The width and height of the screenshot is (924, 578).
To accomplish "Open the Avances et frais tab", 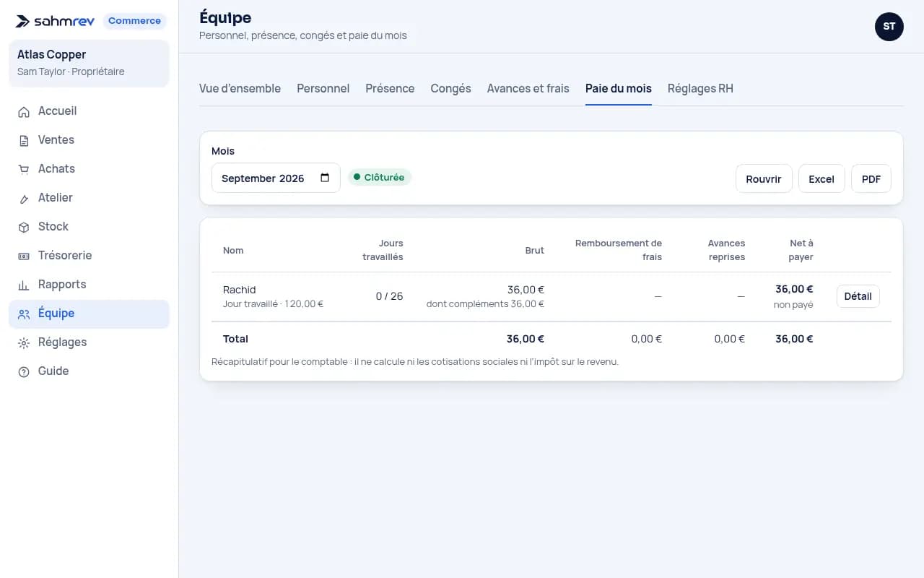I will tap(528, 88).
